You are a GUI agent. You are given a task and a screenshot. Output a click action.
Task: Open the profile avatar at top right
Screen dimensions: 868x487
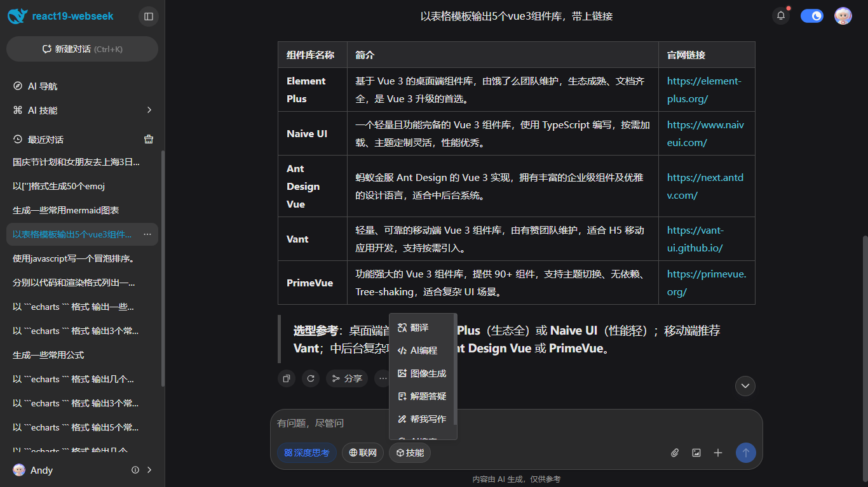[x=843, y=16]
